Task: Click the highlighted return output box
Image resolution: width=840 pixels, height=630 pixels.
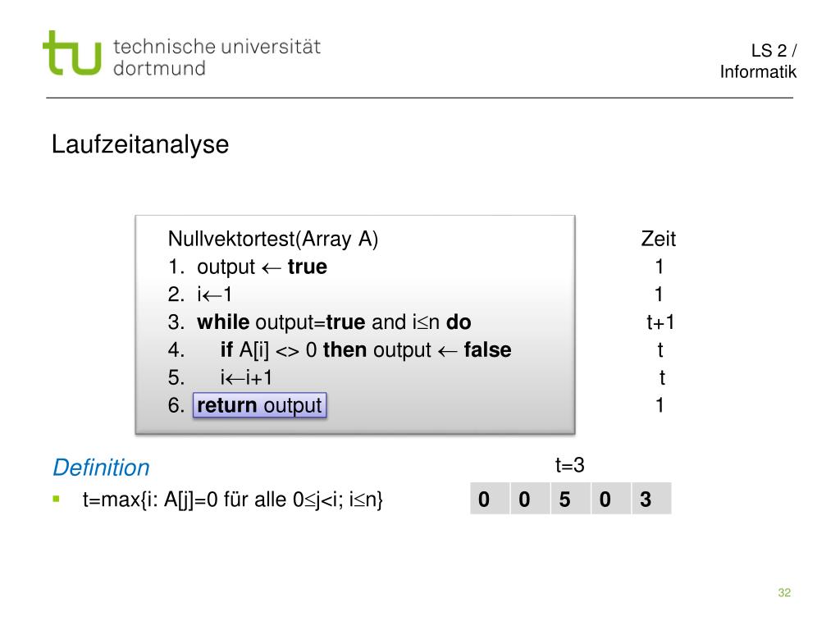Action: tap(259, 405)
